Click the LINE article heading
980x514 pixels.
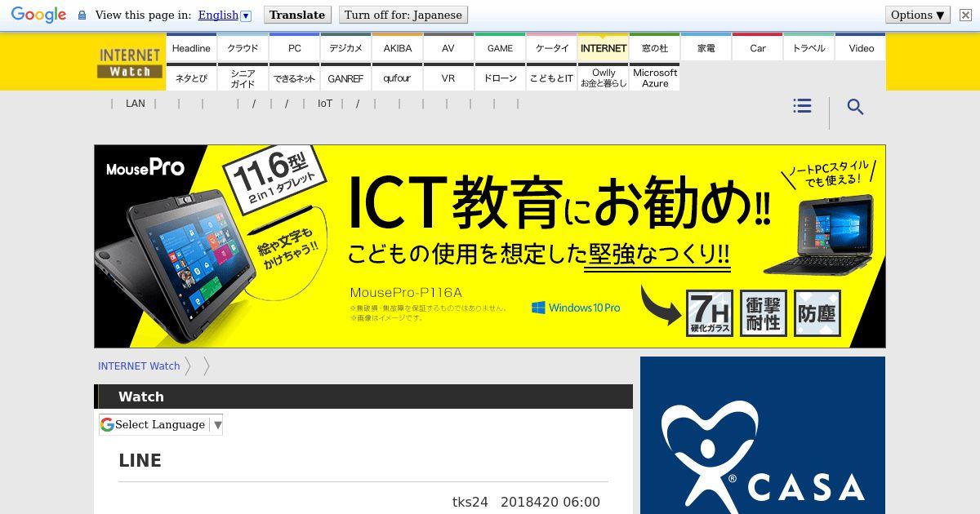coord(140,460)
